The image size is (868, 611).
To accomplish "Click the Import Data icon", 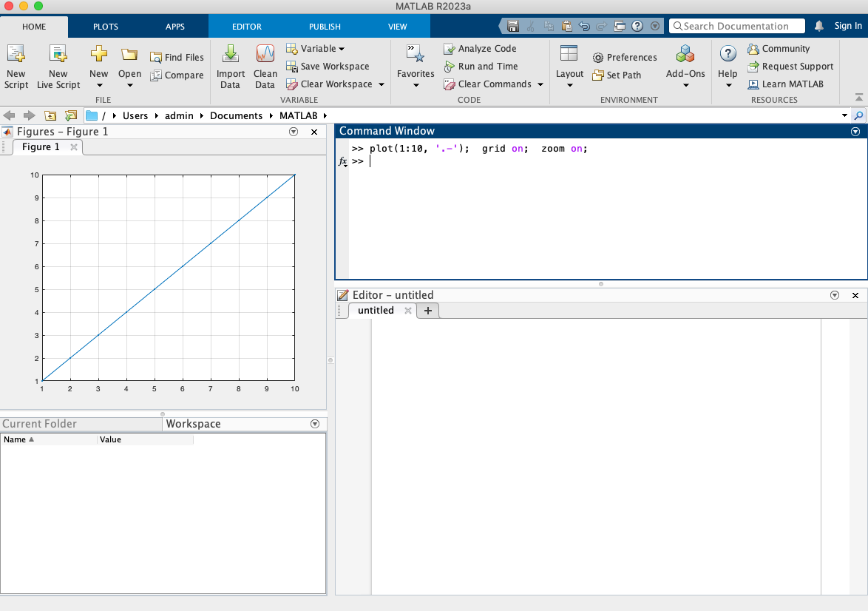I will [231, 54].
